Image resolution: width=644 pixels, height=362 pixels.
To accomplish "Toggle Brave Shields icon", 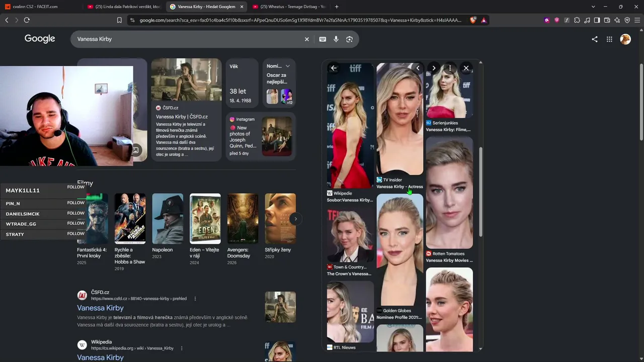I will [x=473, y=20].
